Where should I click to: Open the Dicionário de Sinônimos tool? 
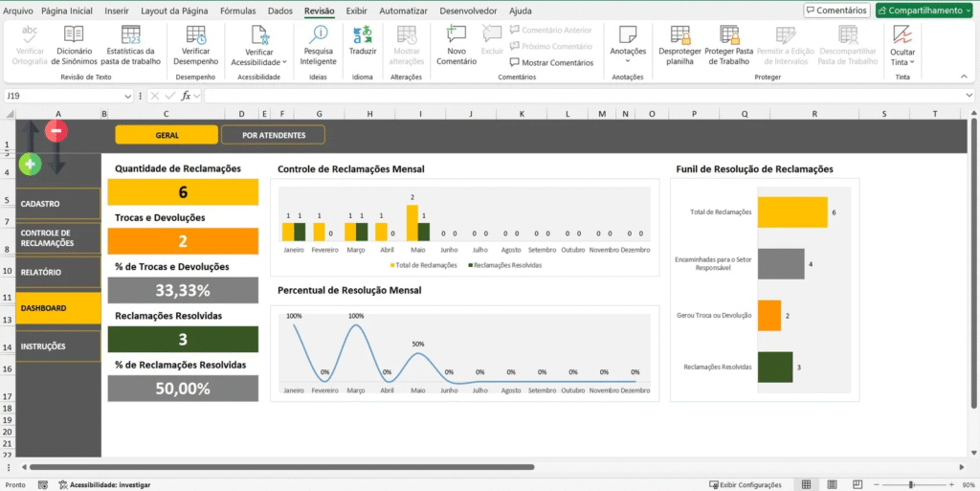tap(75, 44)
